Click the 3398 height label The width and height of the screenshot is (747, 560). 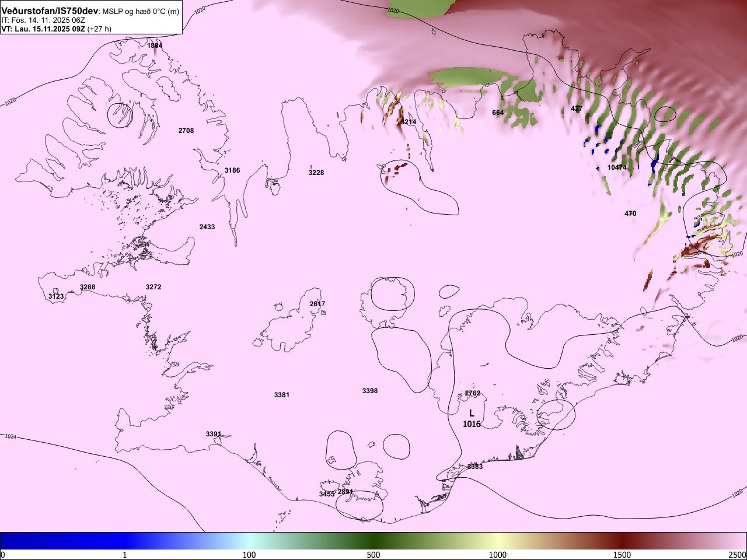(x=370, y=391)
